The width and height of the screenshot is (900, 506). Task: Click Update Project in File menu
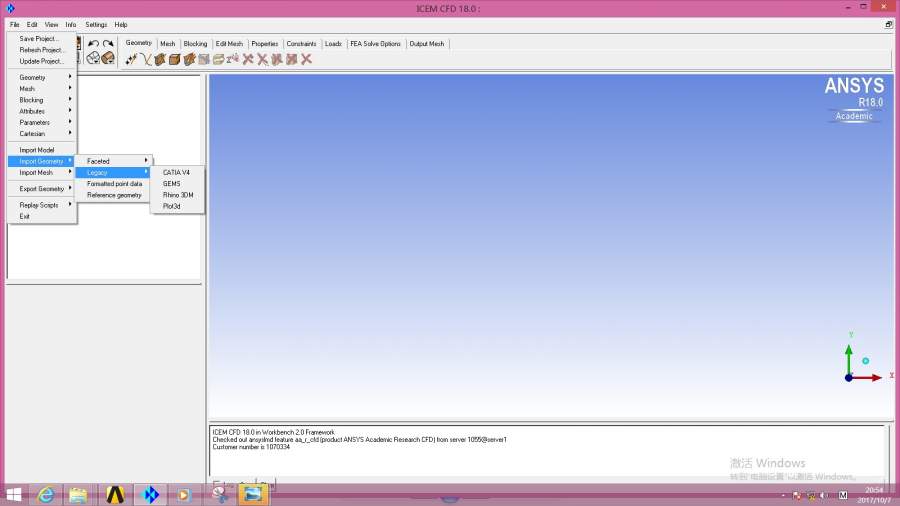(x=42, y=61)
